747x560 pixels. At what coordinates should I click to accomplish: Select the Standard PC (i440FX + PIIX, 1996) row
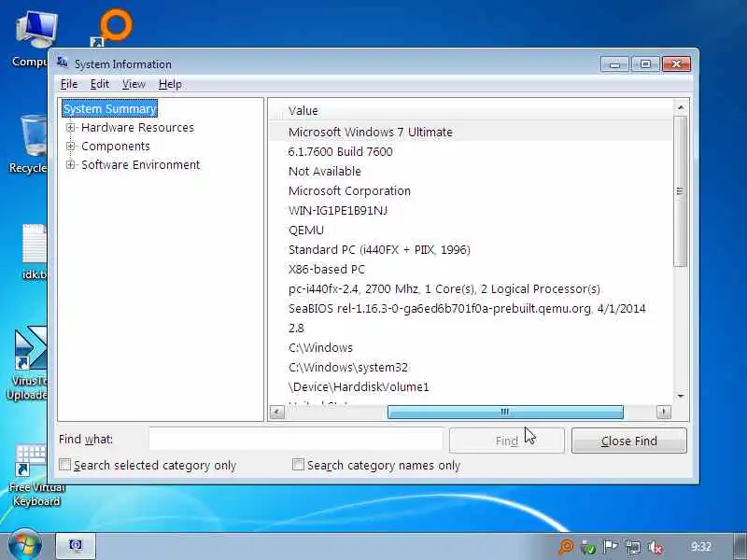pos(471,249)
